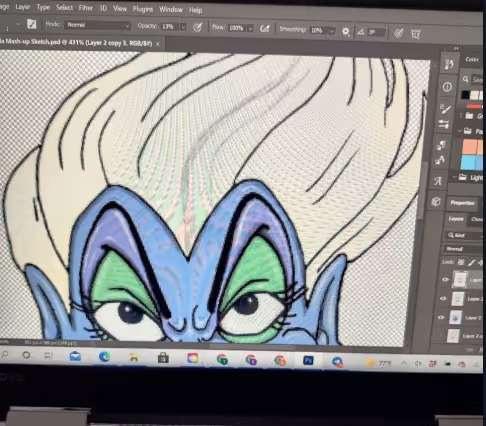Image resolution: width=486 pixels, height=426 pixels.
Task: Open the 3D cube panel icon
Action: (x=436, y=202)
